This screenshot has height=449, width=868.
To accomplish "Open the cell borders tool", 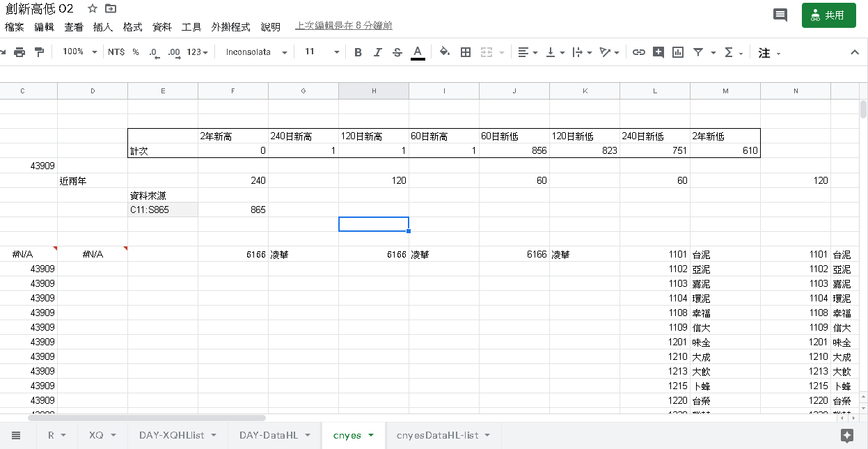I will click(x=466, y=52).
